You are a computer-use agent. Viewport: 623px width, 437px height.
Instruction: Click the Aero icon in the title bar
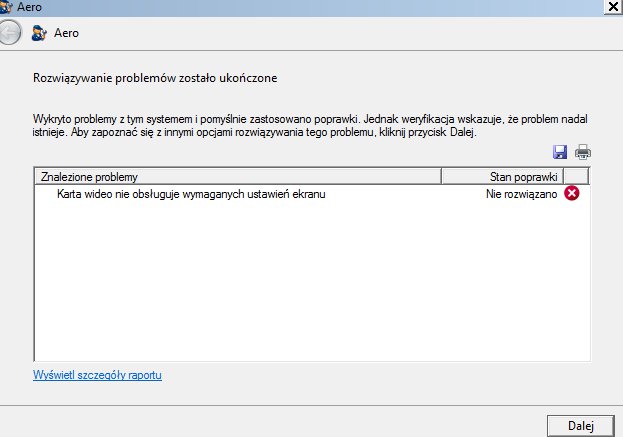point(6,7)
